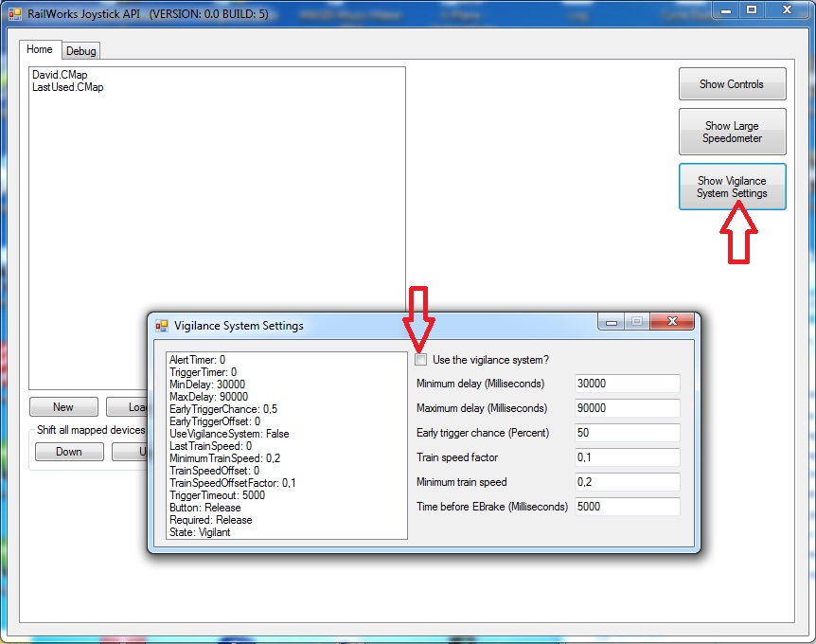Select the Home tab
Viewport: 816px width, 644px height.
click(x=40, y=49)
